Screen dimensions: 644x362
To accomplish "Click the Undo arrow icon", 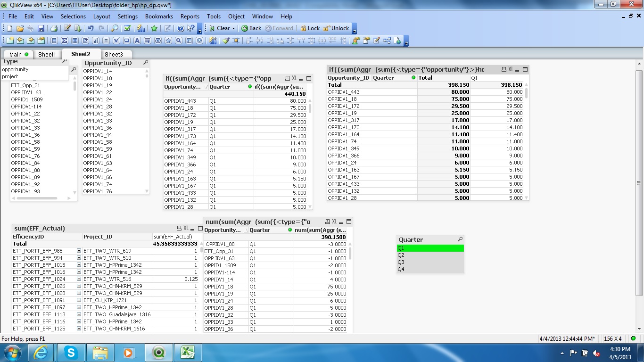I will pyautogui.click(x=91, y=28).
